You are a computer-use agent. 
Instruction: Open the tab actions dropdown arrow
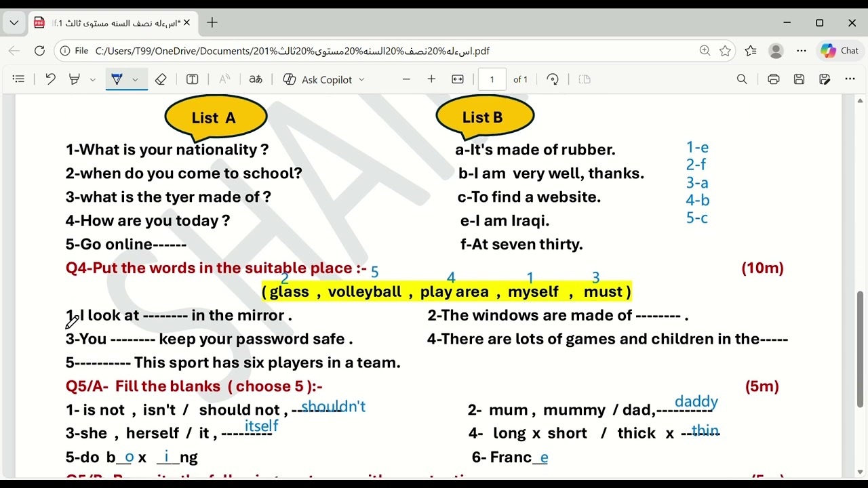point(14,23)
